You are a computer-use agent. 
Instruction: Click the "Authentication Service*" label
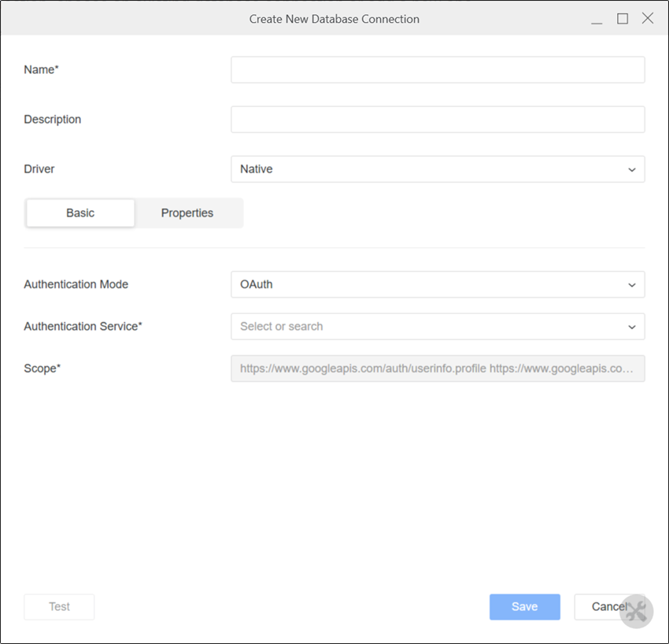coord(83,327)
